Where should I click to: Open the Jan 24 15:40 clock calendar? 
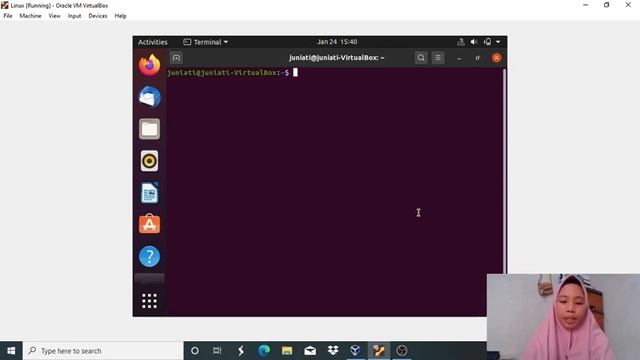click(337, 42)
